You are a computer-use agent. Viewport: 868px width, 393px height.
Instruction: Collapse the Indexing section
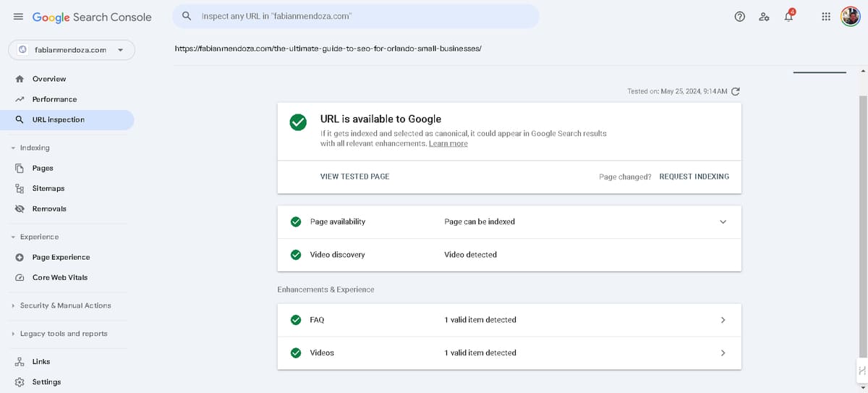[13, 148]
